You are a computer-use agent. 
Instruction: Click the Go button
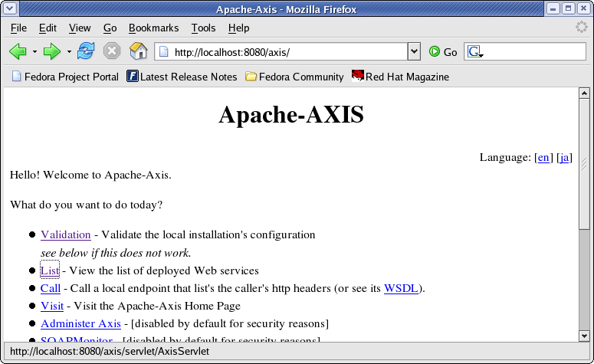443,52
